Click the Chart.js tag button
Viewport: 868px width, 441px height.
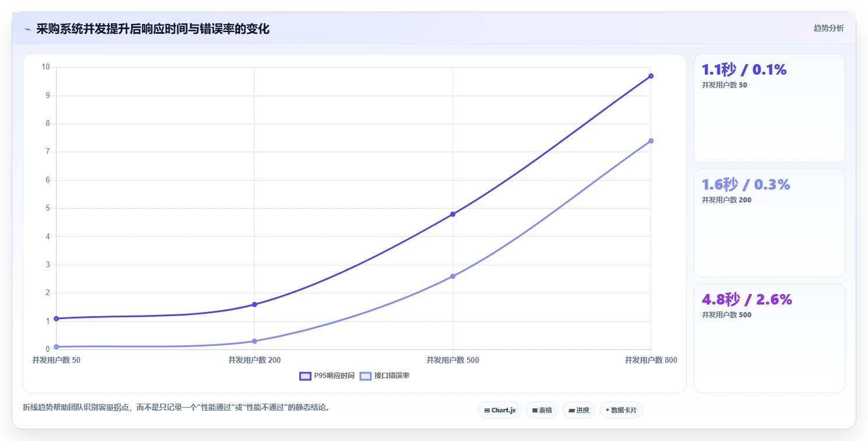point(500,410)
